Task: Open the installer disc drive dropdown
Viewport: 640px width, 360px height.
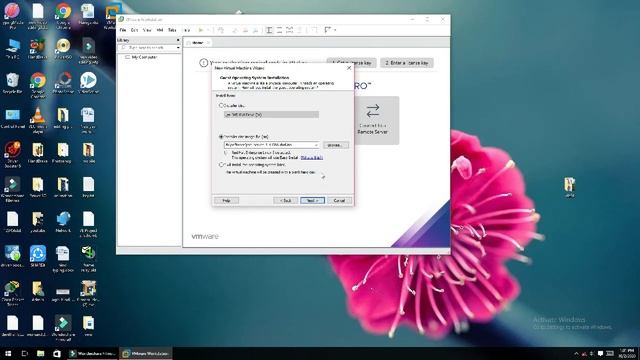Action: (x=271, y=115)
